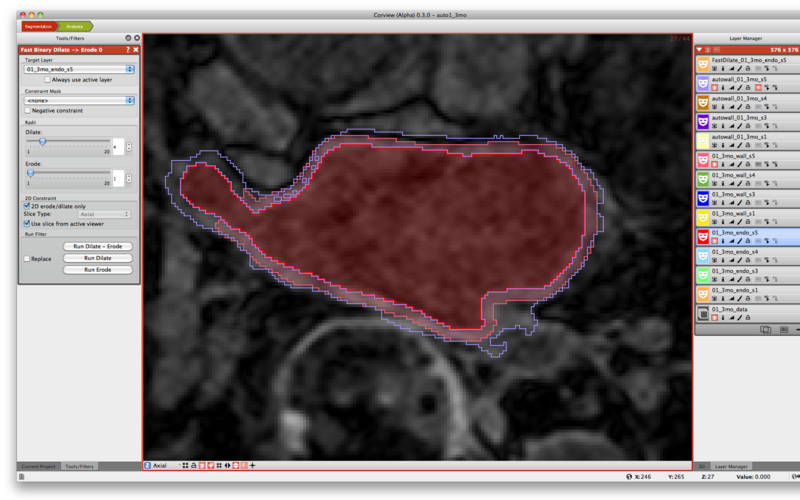This screenshot has height=500, width=800.
Task: Click the Dilate radius slider handle
Action: (42, 142)
